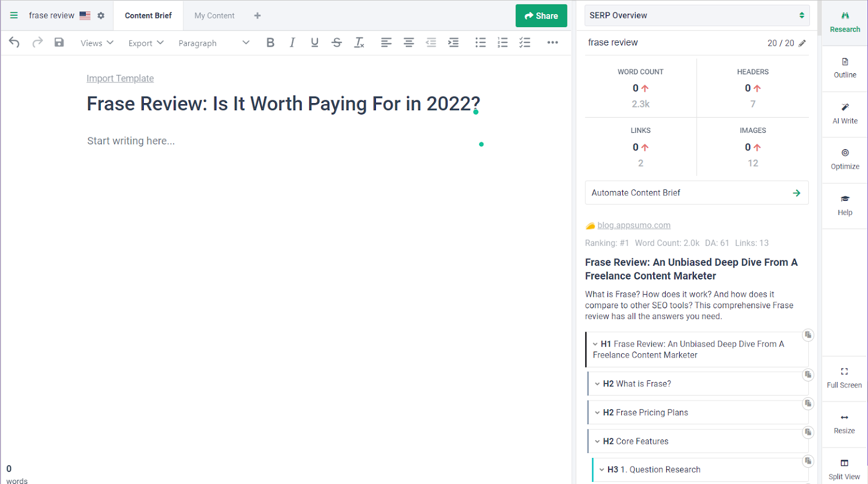Copy the H1 heading to editor
This screenshot has width=868, height=484.
[x=808, y=335]
